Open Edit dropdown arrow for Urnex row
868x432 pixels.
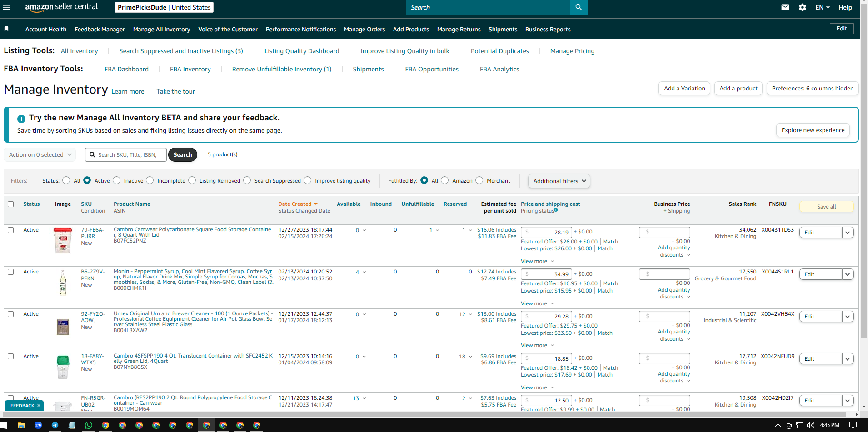click(x=848, y=317)
